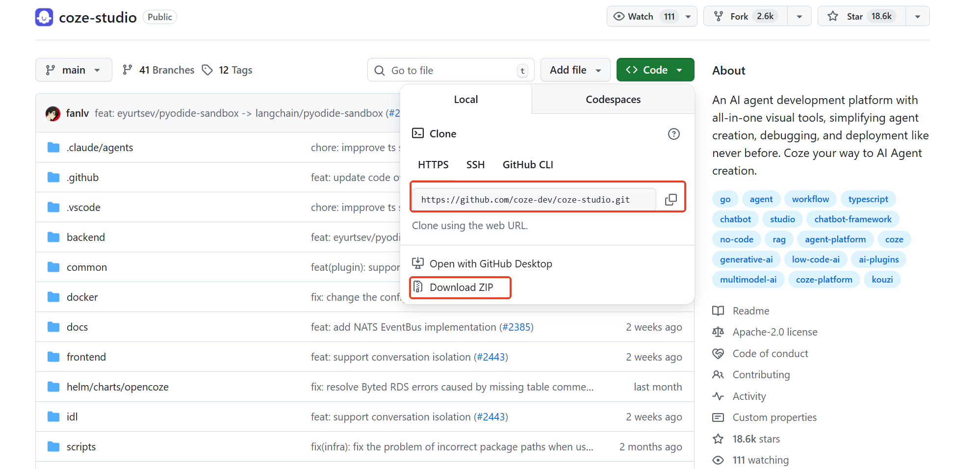The image size is (980, 469).
Task: Open the Add file dropdown
Action: coord(575,70)
